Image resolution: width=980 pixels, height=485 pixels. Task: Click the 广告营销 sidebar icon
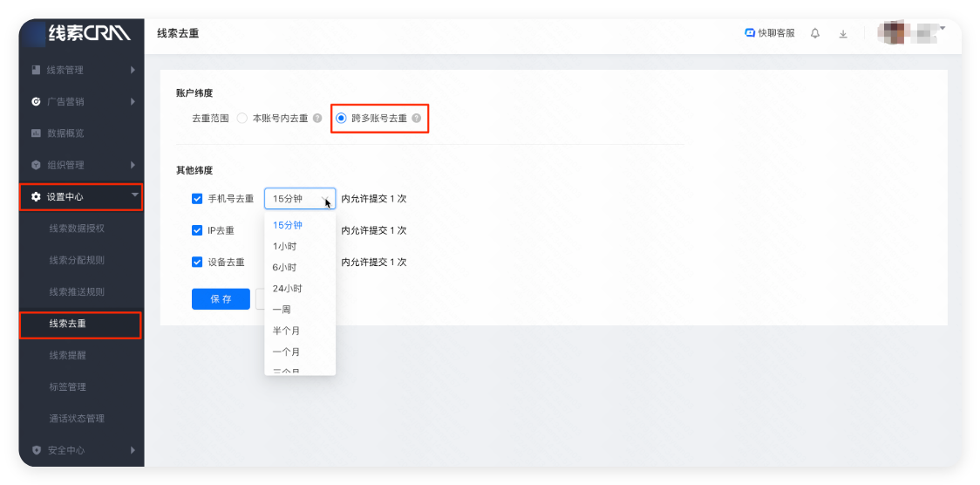pyautogui.click(x=37, y=101)
